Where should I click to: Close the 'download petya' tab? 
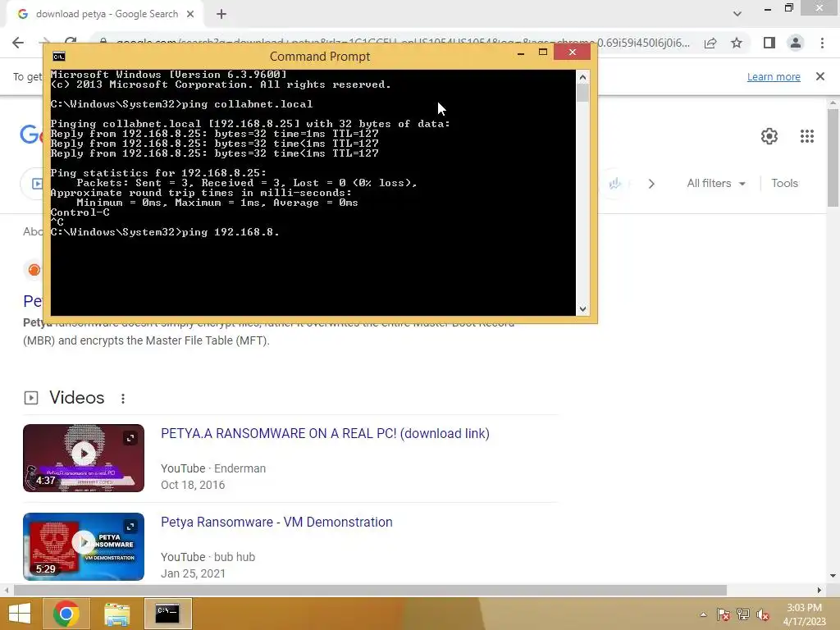190,14
